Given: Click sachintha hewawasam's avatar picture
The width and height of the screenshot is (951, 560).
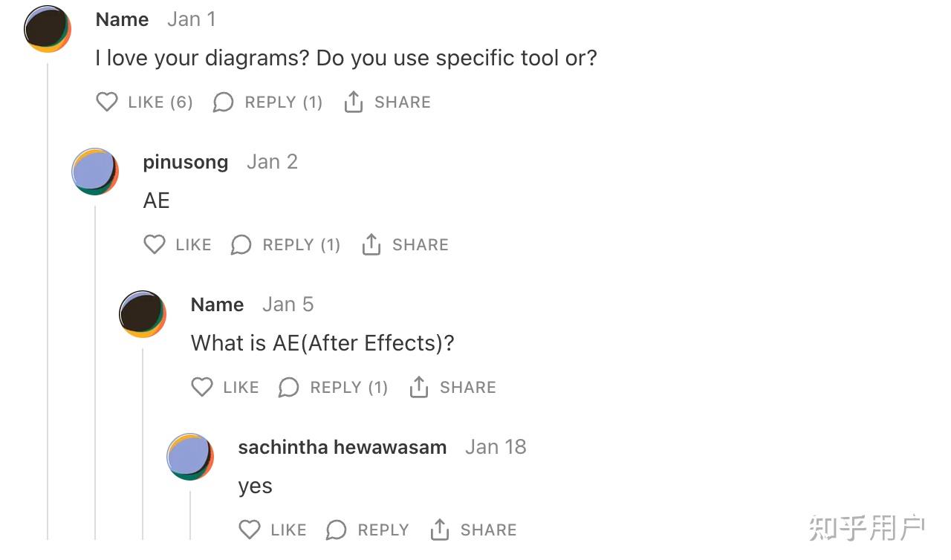Looking at the screenshot, I should click(190, 457).
